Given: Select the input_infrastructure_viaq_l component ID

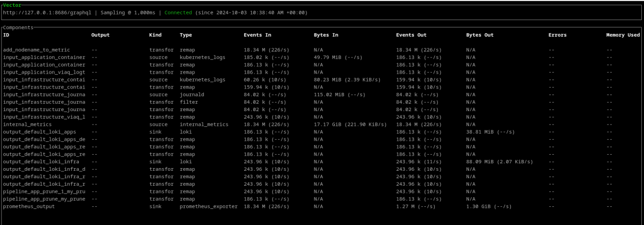Looking at the screenshot, I should (x=44, y=117).
